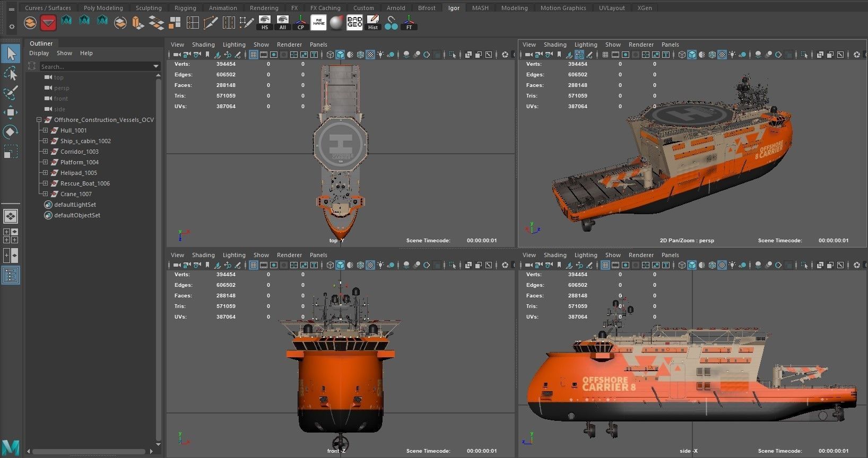Expand the Crane_1007 node

[x=45, y=194]
